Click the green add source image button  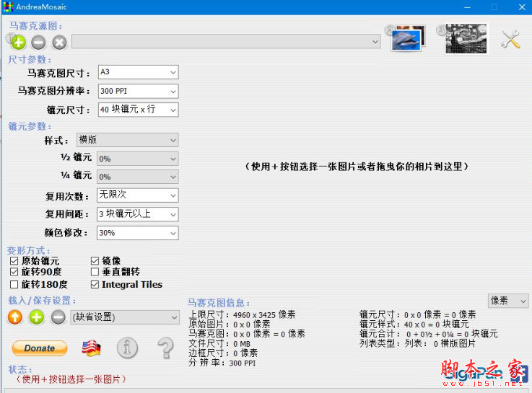pyautogui.click(x=18, y=43)
